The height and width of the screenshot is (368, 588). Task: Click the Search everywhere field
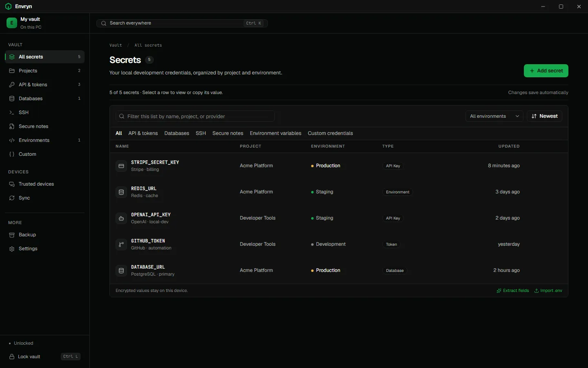click(182, 23)
